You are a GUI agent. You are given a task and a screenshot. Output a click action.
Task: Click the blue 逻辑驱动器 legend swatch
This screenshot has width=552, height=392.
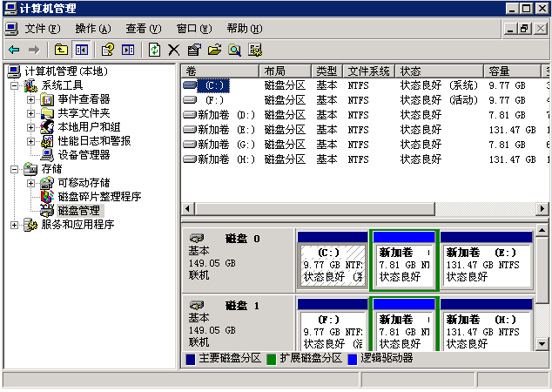coord(352,358)
